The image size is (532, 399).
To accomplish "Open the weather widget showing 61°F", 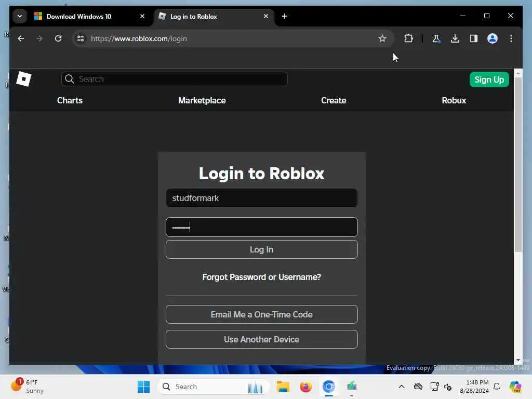I will 28,386.
